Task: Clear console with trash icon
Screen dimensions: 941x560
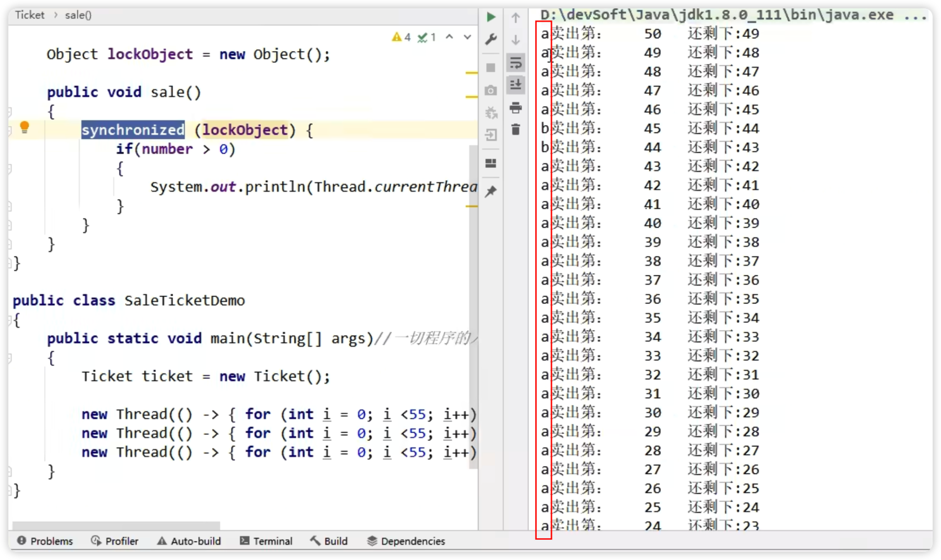Action: tap(516, 130)
